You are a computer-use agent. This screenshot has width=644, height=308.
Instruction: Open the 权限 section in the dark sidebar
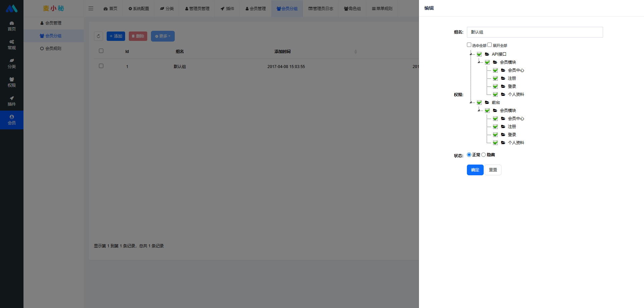click(12, 82)
